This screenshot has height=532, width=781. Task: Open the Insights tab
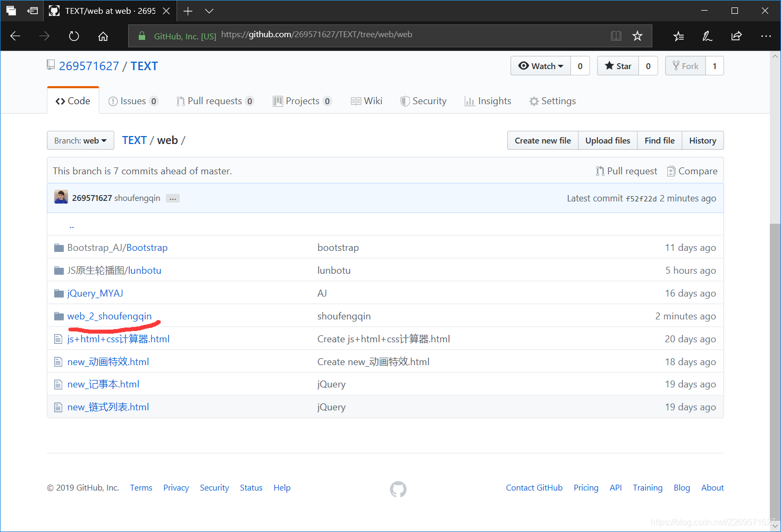(x=488, y=101)
